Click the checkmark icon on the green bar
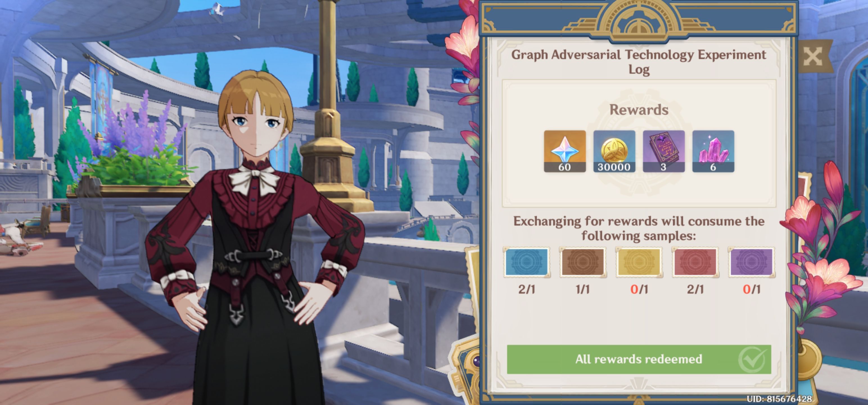 pos(753,359)
